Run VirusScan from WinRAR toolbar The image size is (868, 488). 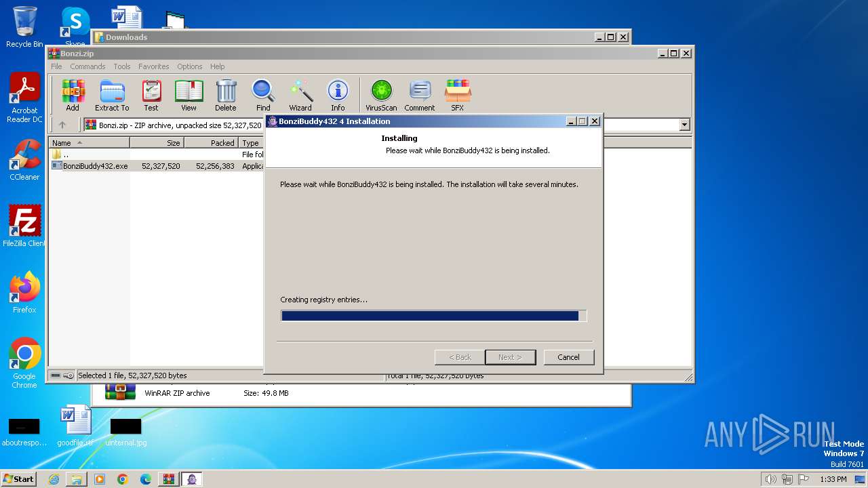pyautogui.click(x=381, y=95)
